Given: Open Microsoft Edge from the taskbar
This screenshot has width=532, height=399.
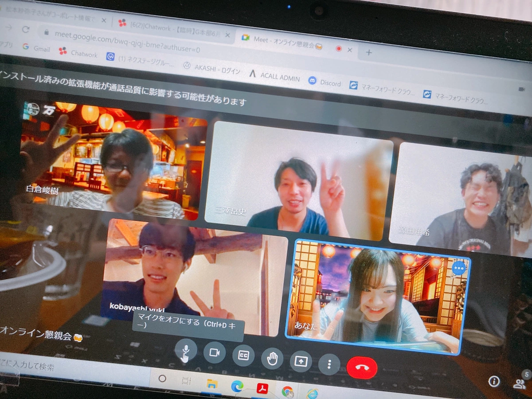Looking at the screenshot, I should [237, 386].
